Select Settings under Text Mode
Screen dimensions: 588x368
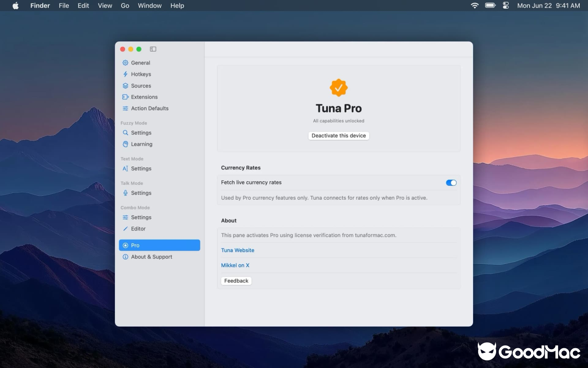point(159,168)
